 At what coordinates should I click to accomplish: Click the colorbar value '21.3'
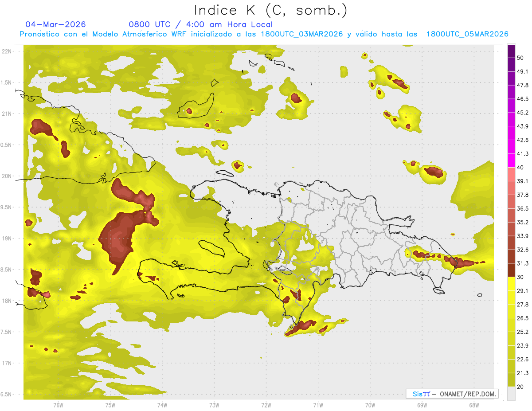click(x=523, y=373)
